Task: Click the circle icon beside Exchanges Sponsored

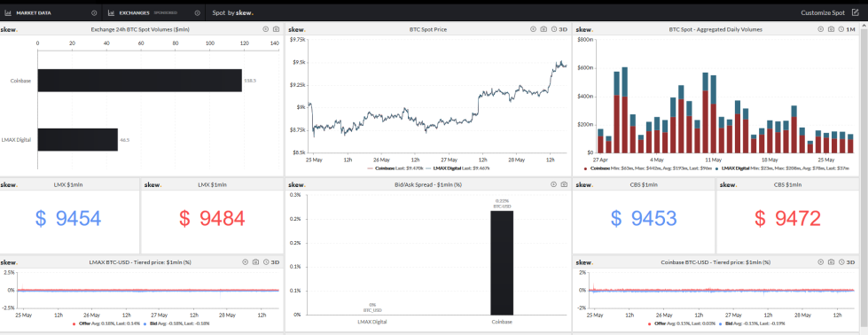Action: tap(197, 12)
